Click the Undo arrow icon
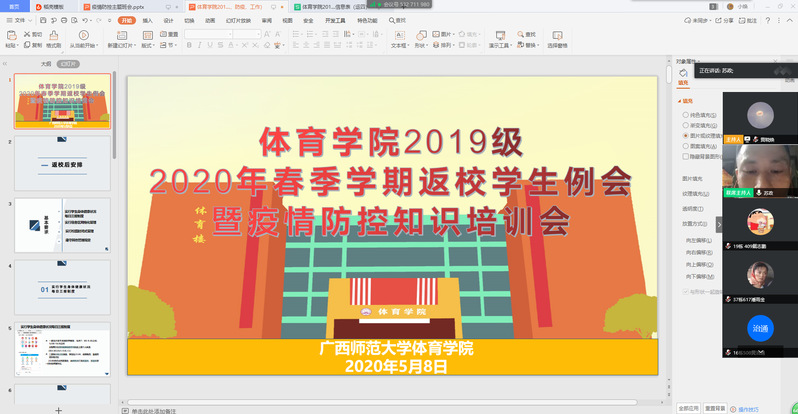798x414 pixels. point(85,20)
